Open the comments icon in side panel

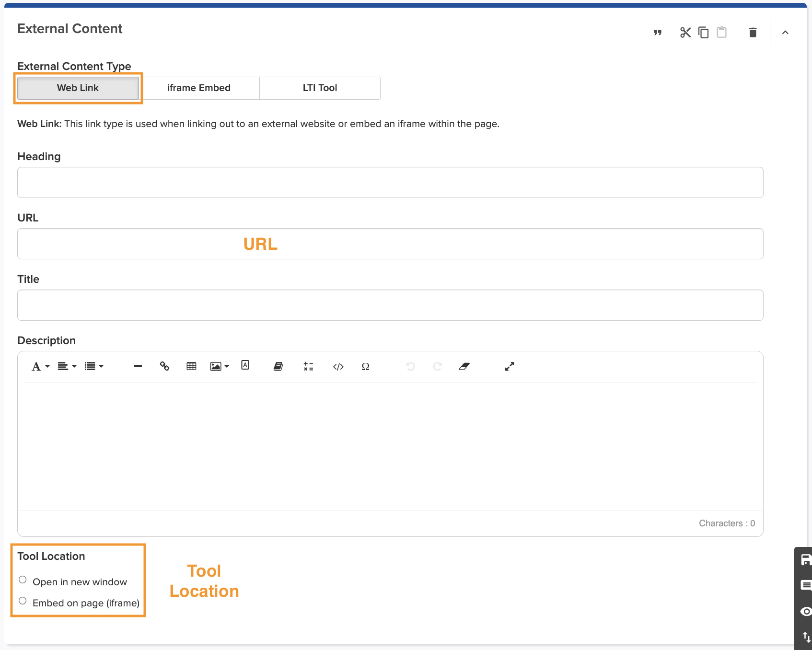coord(806,585)
